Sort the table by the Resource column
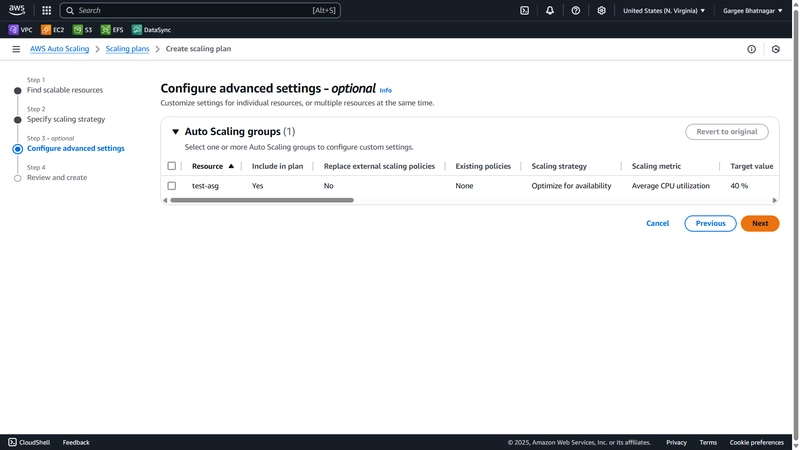Image resolution: width=800 pixels, height=450 pixels. tap(213, 166)
